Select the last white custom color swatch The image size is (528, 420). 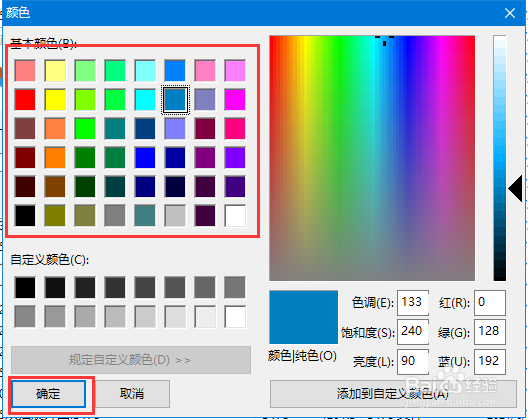coord(235,317)
